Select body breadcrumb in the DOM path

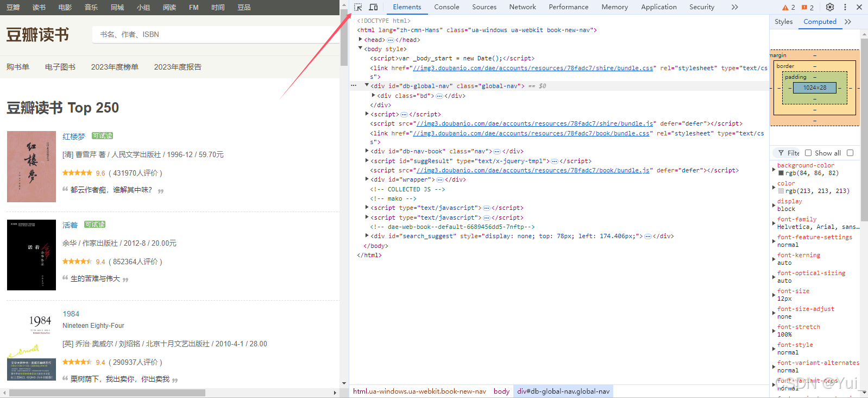(501, 391)
